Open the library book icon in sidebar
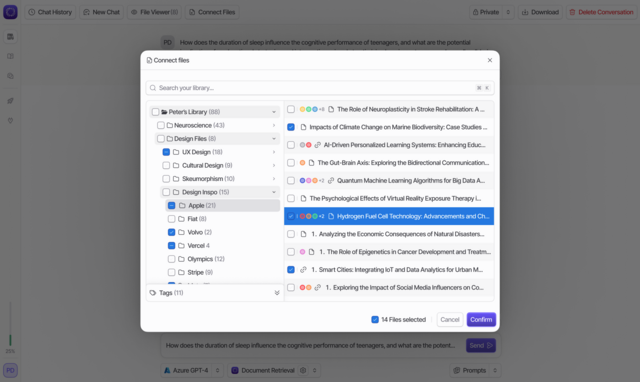This screenshot has height=382, width=640. [x=10, y=56]
